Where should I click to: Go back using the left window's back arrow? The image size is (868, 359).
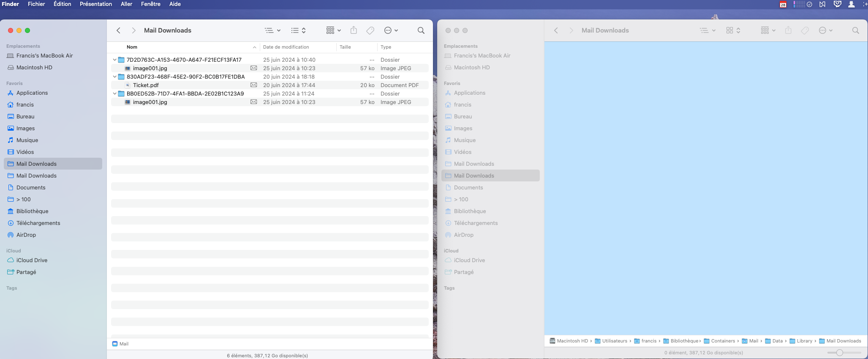pyautogui.click(x=119, y=30)
